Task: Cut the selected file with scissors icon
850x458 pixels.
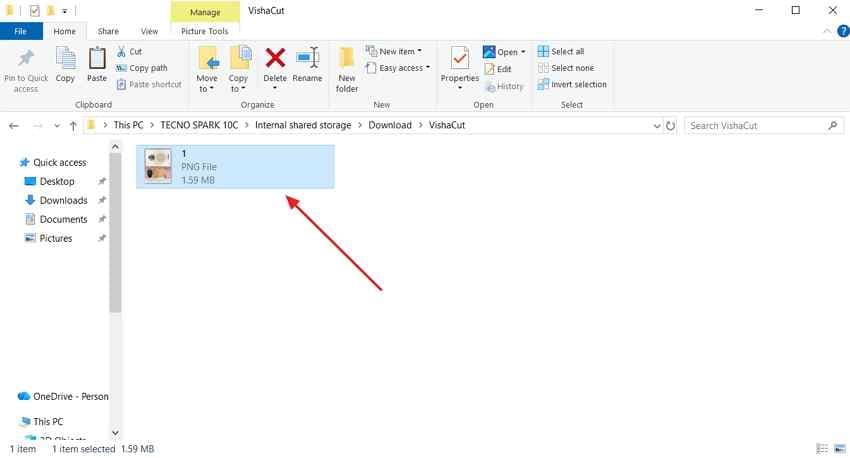Action: point(121,51)
